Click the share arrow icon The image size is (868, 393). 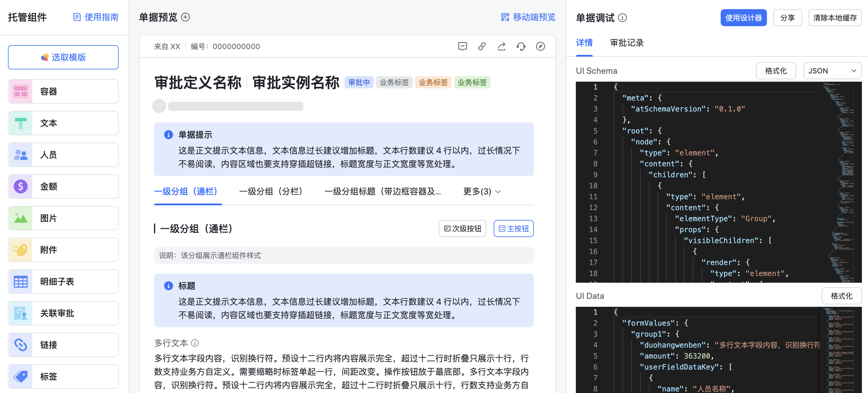pyautogui.click(x=501, y=47)
